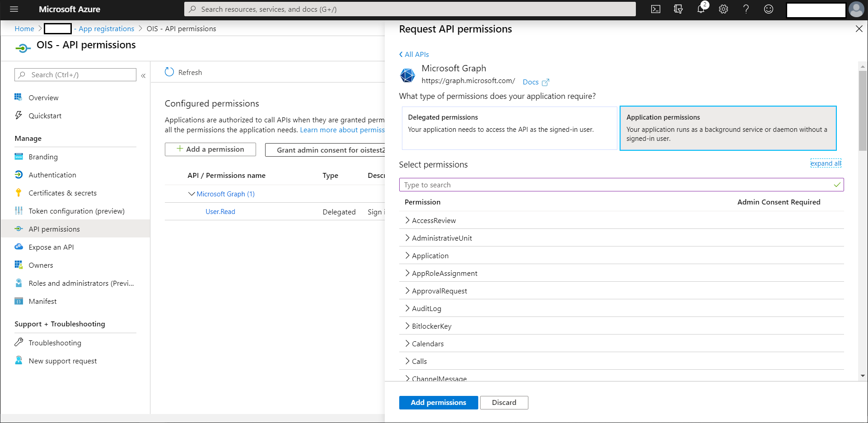Click the Certificates & secrets key icon

19,192
